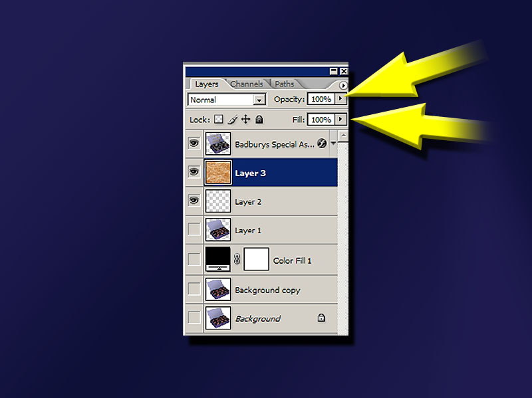This screenshot has width=532, height=398.
Task: Hide Layer 3 with its eye icon
Action: click(x=194, y=172)
